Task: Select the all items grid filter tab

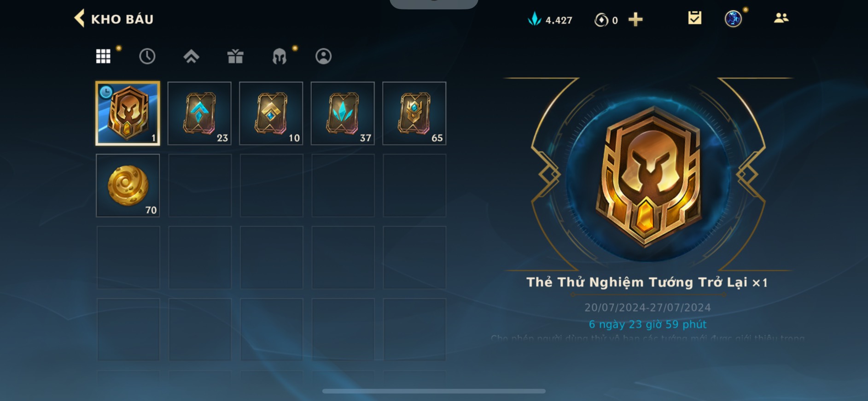Action: click(x=103, y=56)
